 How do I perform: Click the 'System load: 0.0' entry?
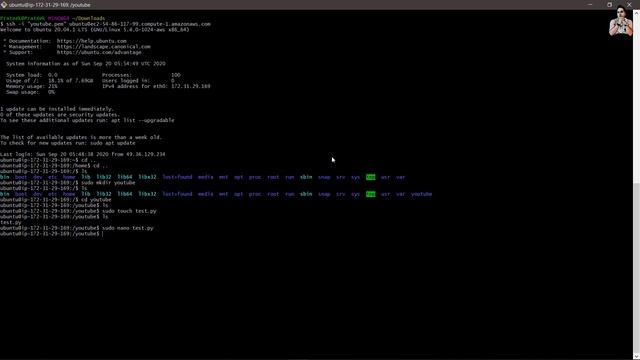[32, 75]
